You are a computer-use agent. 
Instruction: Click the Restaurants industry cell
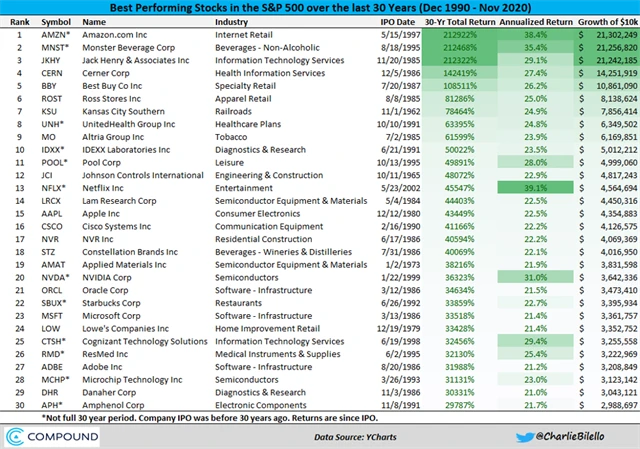238,303
